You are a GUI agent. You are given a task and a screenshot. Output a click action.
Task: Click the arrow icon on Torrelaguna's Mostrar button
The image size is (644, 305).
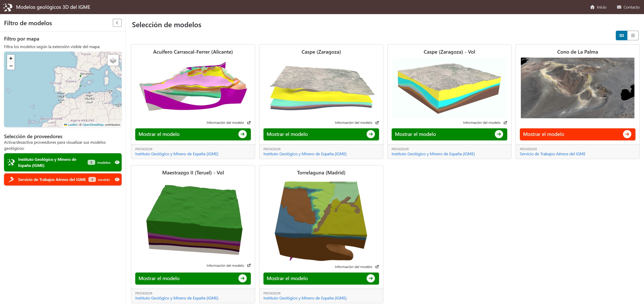(x=370, y=278)
